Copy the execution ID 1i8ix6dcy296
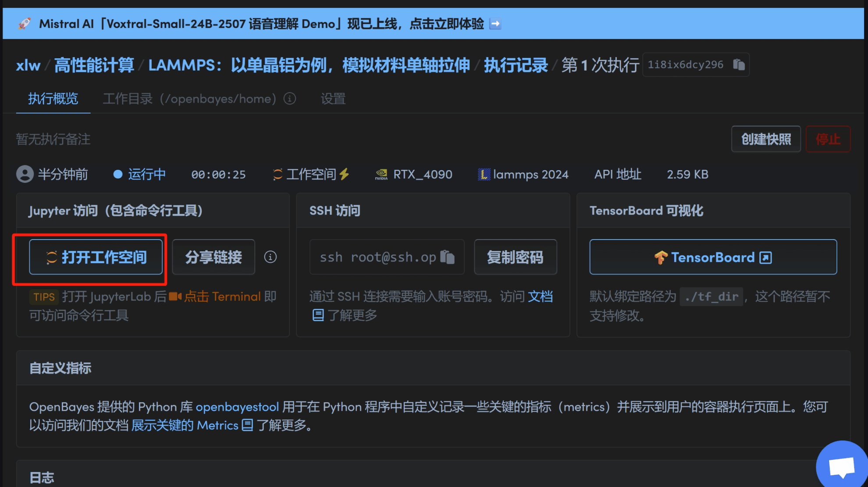The height and width of the screenshot is (487, 868). pos(739,64)
